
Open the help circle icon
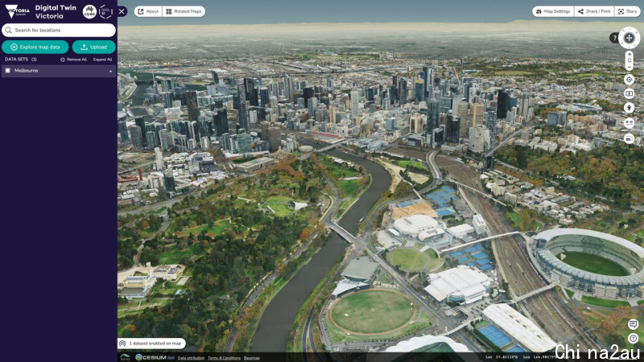(633, 339)
